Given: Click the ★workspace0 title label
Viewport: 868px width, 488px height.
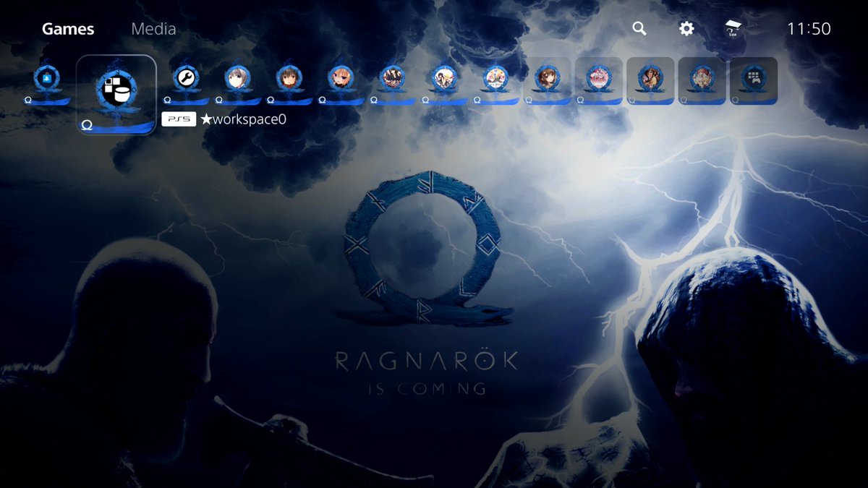Looking at the screenshot, I should tap(243, 119).
